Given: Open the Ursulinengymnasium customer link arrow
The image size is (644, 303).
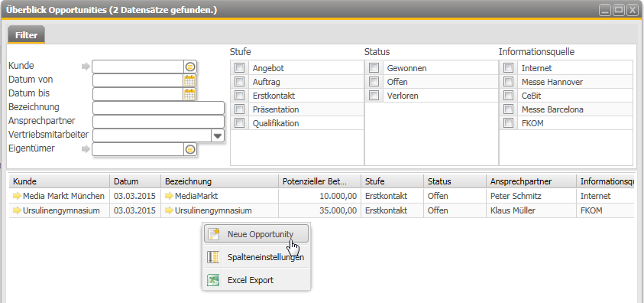Looking at the screenshot, I should point(17,210).
